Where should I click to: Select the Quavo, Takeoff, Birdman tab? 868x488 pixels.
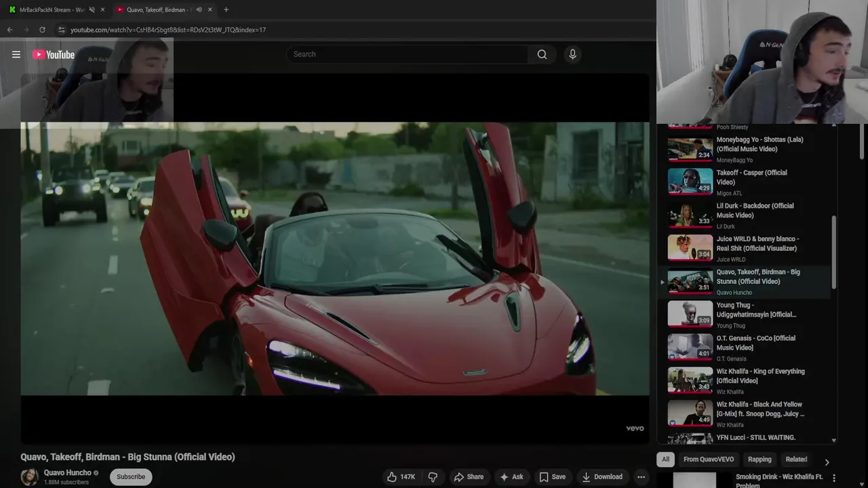[x=159, y=9]
